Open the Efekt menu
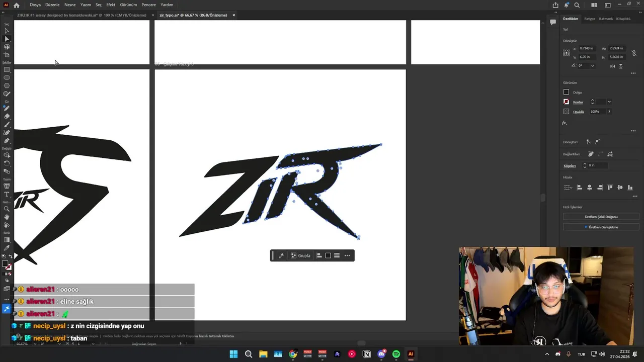644x362 pixels. [111, 5]
